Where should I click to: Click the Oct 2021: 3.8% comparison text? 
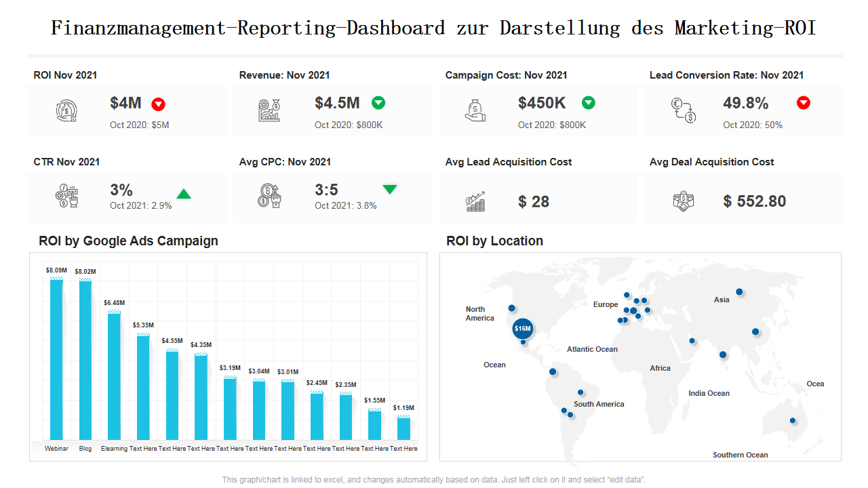346,205
